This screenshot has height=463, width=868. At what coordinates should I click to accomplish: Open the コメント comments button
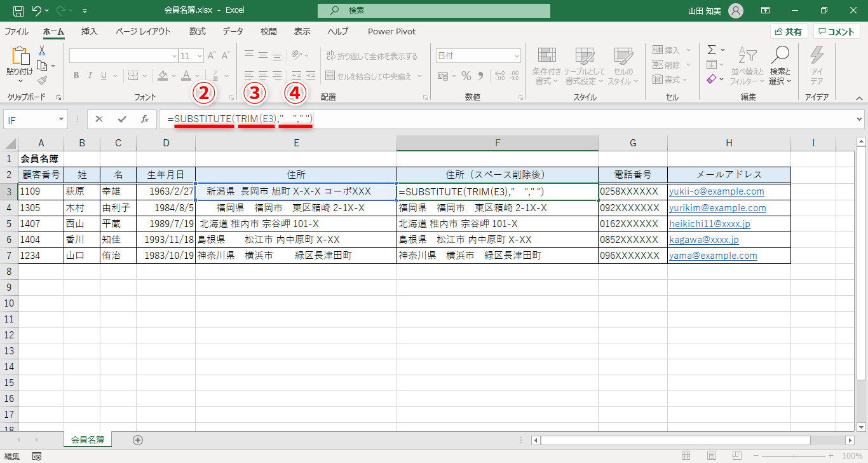837,32
